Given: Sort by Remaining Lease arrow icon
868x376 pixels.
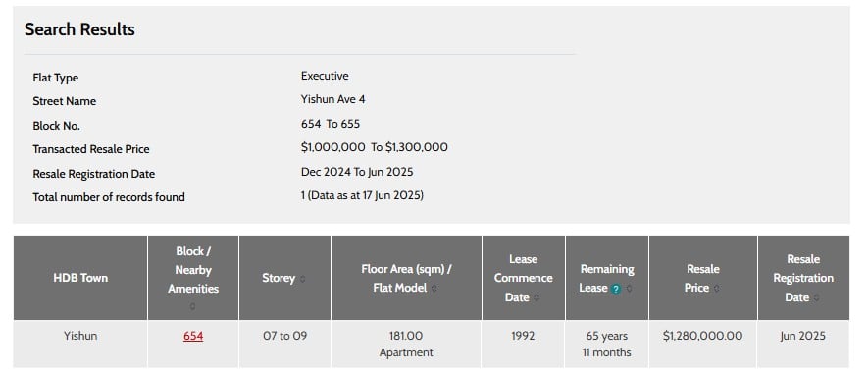Looking at the screenshot, I should point(630,289).
